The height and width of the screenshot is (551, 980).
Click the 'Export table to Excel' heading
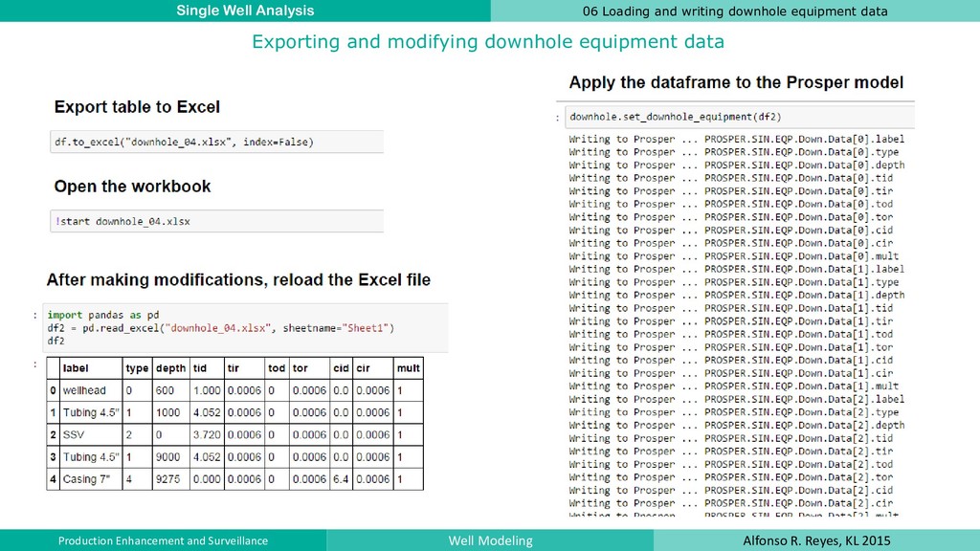[137, 107]
